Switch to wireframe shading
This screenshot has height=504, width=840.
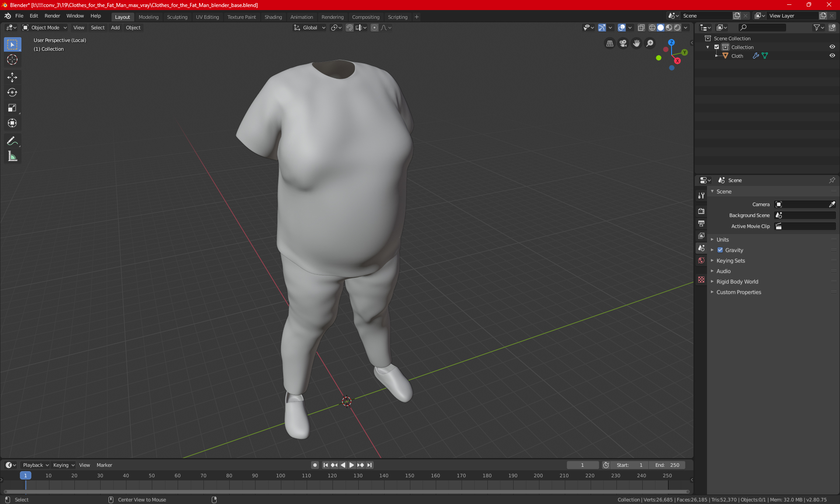pyautogui.click(x=652, y=28)
